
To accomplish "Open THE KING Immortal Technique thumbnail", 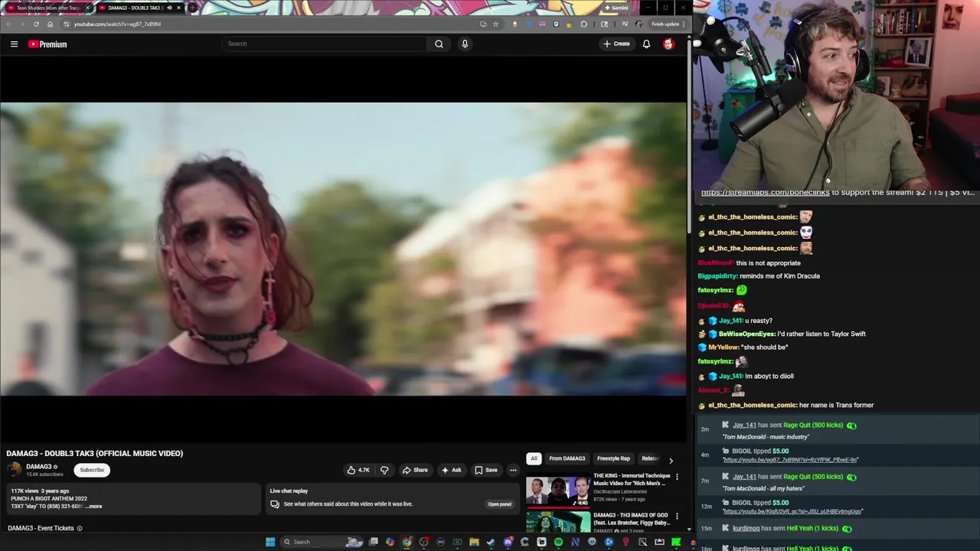I will point(558,490).
